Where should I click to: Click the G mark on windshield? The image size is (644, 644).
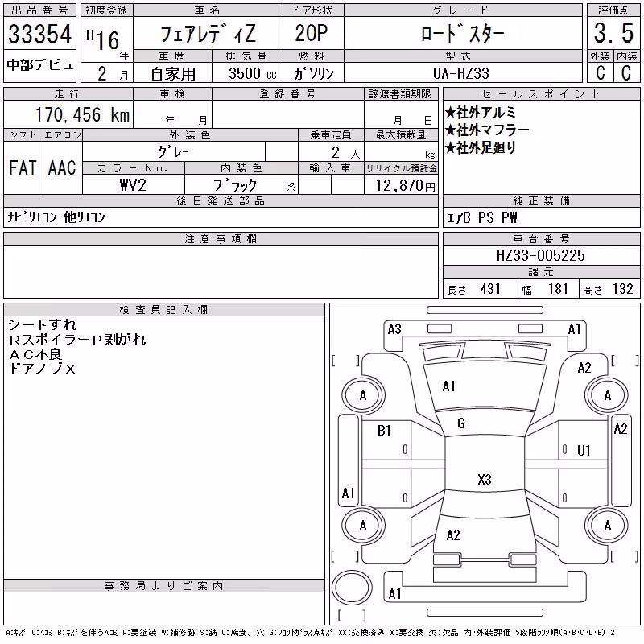(x=461, y=423)
